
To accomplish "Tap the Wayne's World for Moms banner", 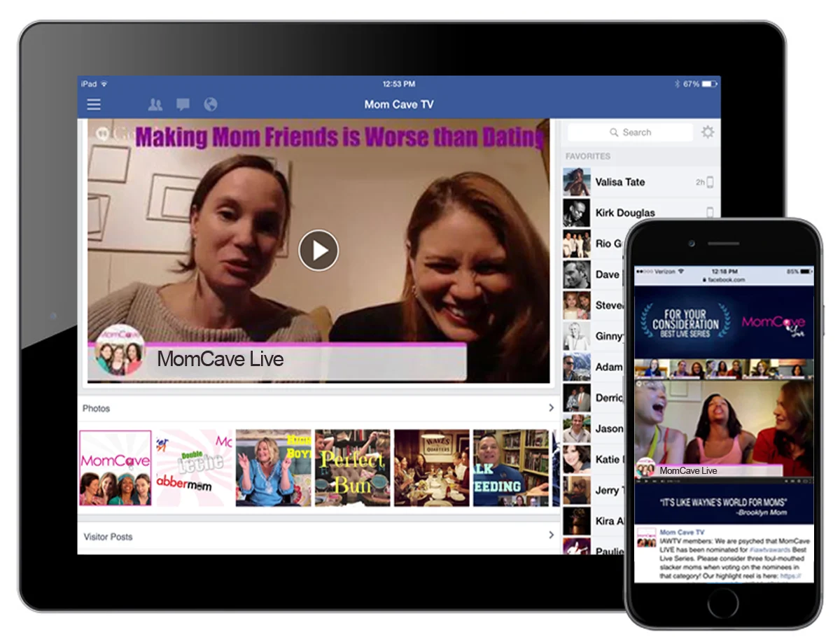I will (724, 505).
